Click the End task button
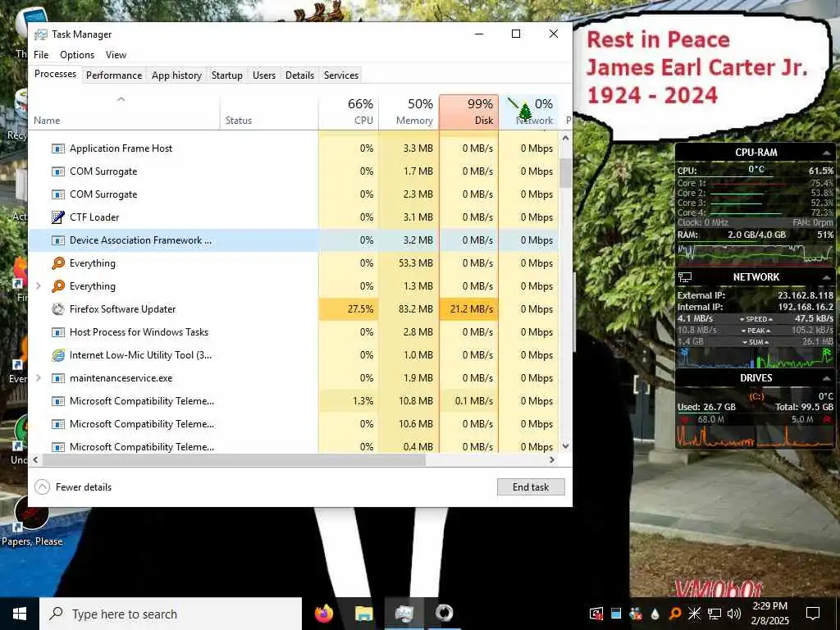This screenshot has height=630, width=840. [x=531, y=487]
